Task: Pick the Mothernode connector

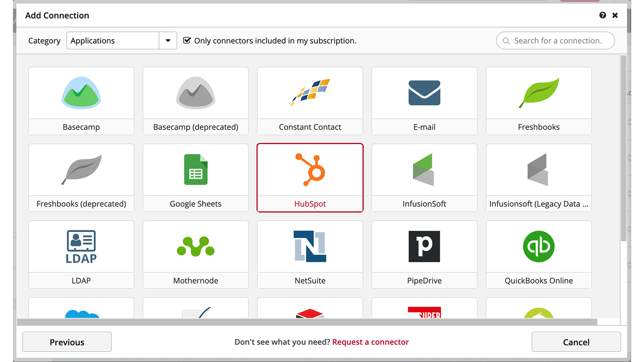Action: click(x=196, y=247)
